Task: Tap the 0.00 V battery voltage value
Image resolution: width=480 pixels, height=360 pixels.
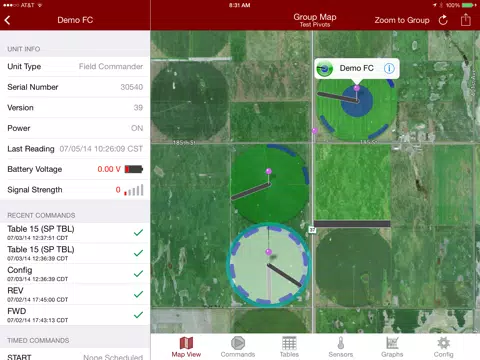Action: 109,169
